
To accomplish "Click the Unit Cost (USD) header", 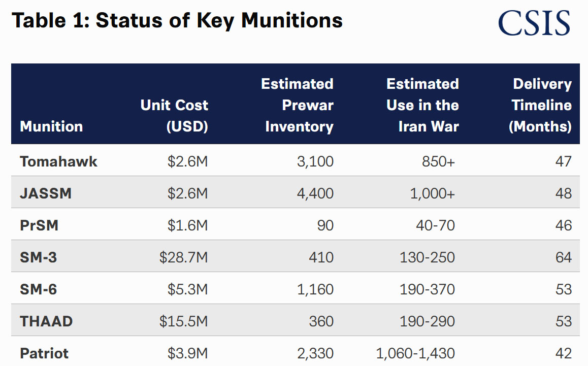I will coord(174,115).
